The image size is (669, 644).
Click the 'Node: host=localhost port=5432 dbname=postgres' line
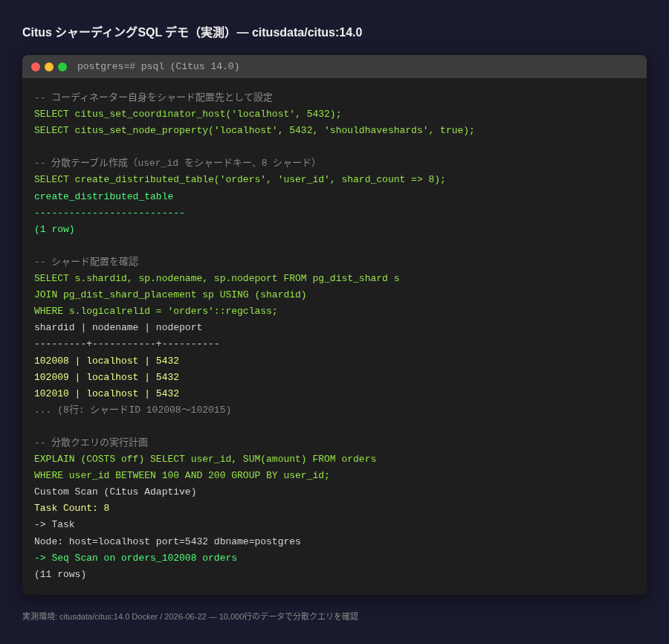[167, 541]
